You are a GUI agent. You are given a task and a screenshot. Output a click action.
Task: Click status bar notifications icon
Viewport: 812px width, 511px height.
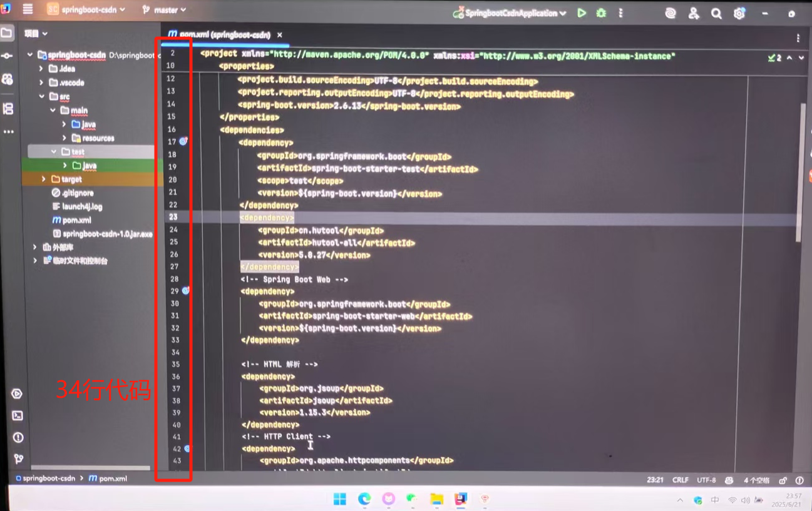799,480
